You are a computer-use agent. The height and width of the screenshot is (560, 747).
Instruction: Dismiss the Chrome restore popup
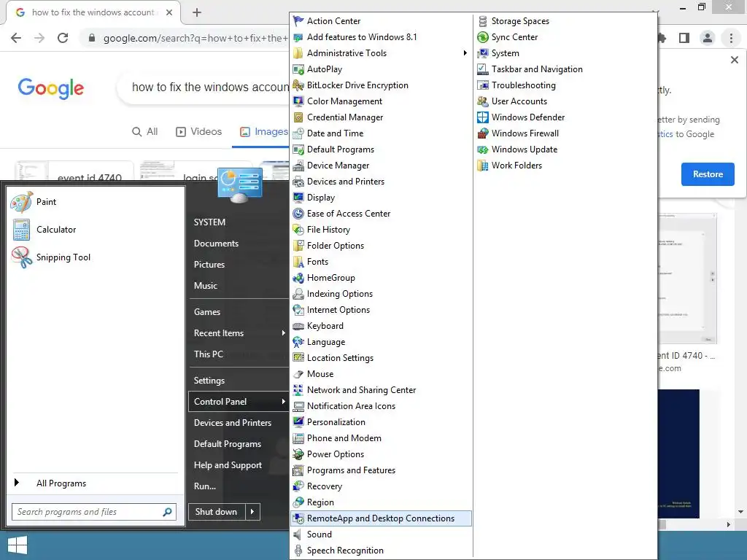tap(734, 60)
